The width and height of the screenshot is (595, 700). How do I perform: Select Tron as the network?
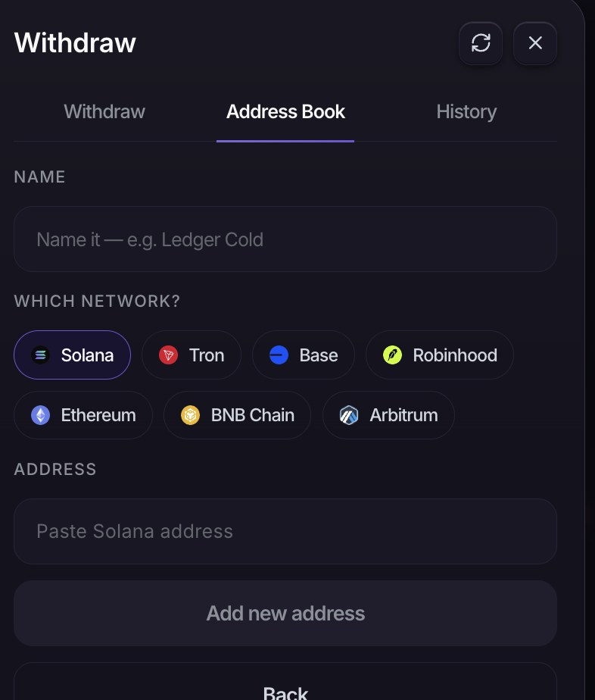[192, 355]
